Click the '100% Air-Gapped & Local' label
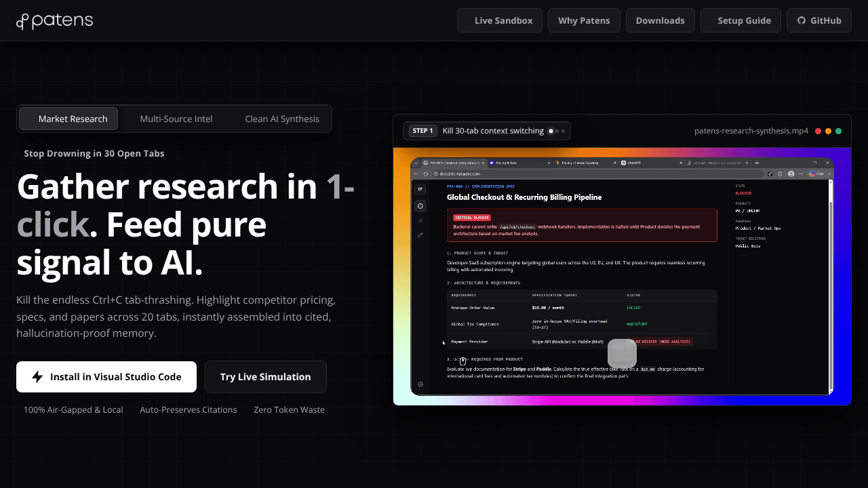Viewport: 868px width, 488px height. click(73, 409)
